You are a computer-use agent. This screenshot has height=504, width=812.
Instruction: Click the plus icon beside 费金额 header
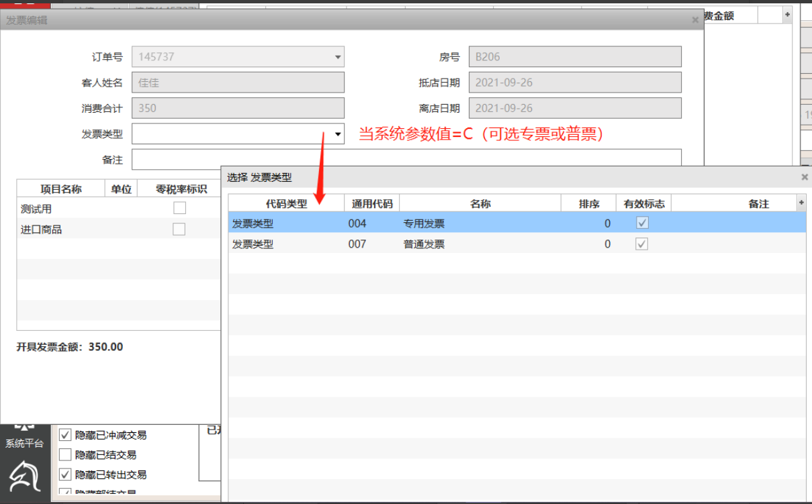pyautogui.click(x=787, y=15)
